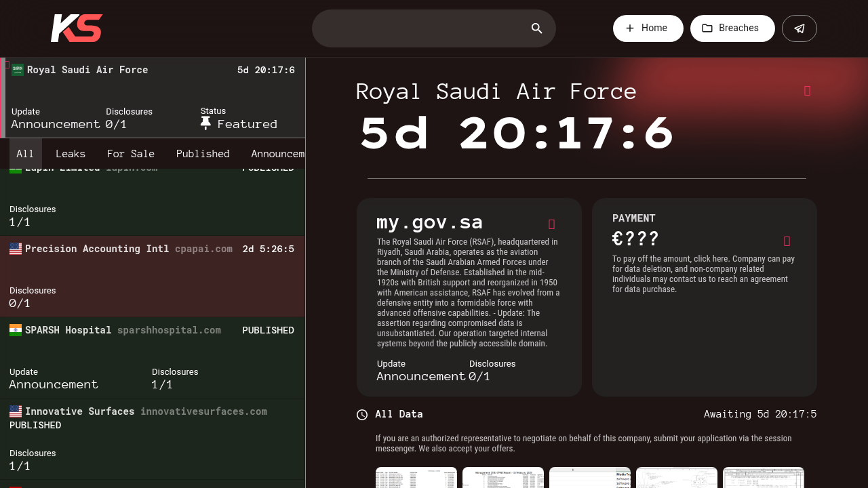Image resolution: width=868 pixels, height=488 pixels.
Task: Open the Precision Accounting Intl entry
Action: 153,277
